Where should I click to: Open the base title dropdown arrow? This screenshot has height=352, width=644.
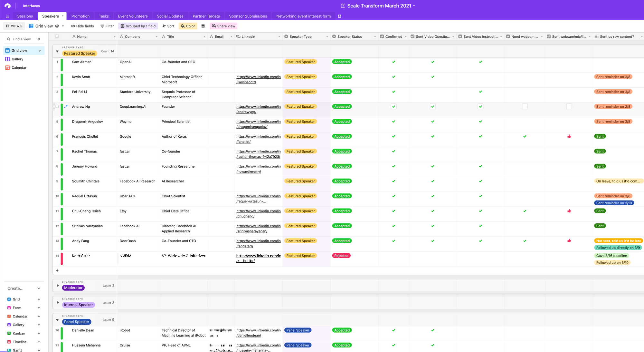pyautogui.click(x=414, y=6)
